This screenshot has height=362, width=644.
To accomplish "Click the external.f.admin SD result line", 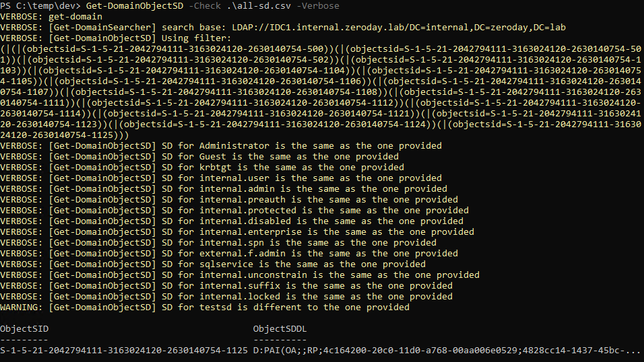I will click(x=229, y=253).
